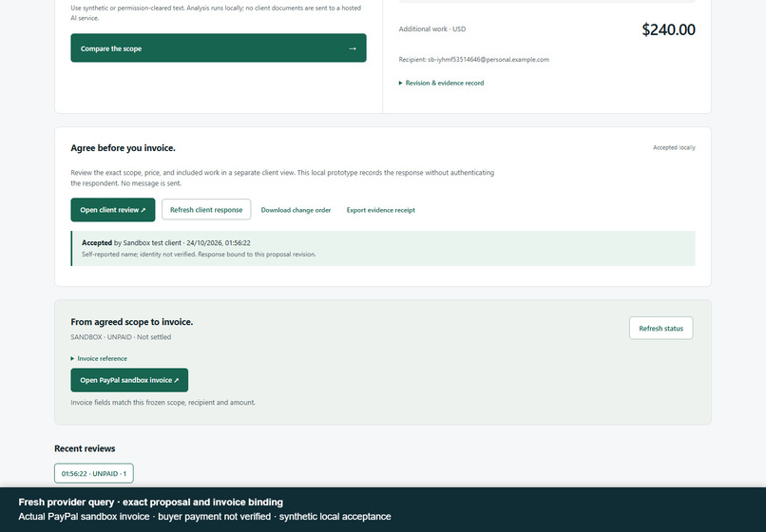The width and height of the screenshot is (766, 532).
Task: Click the Accepted locally status label
Action: (674, 147)
